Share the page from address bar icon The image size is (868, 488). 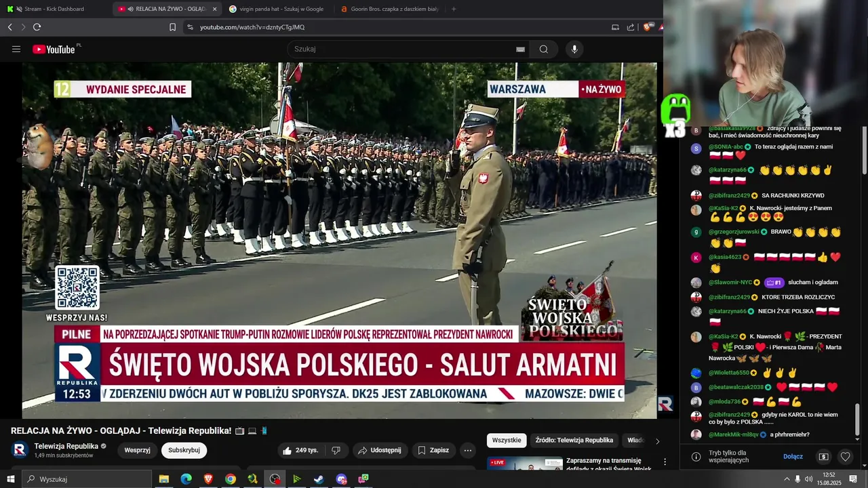click(631, 27)
